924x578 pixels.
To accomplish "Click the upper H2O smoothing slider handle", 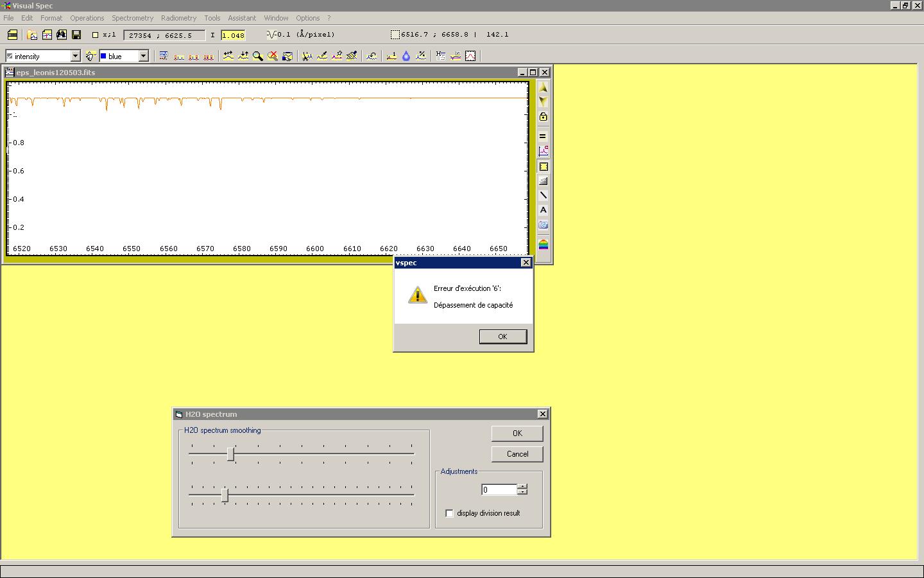I will 230,455.
